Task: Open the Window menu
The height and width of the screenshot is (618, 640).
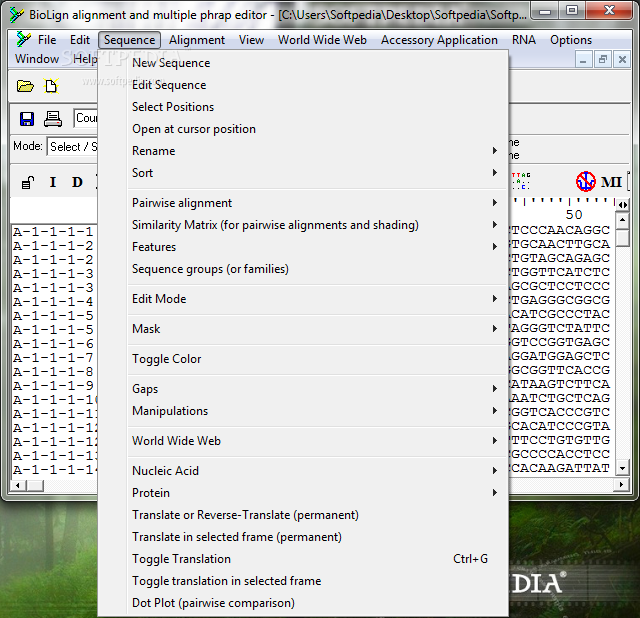Action: (37, 59)
